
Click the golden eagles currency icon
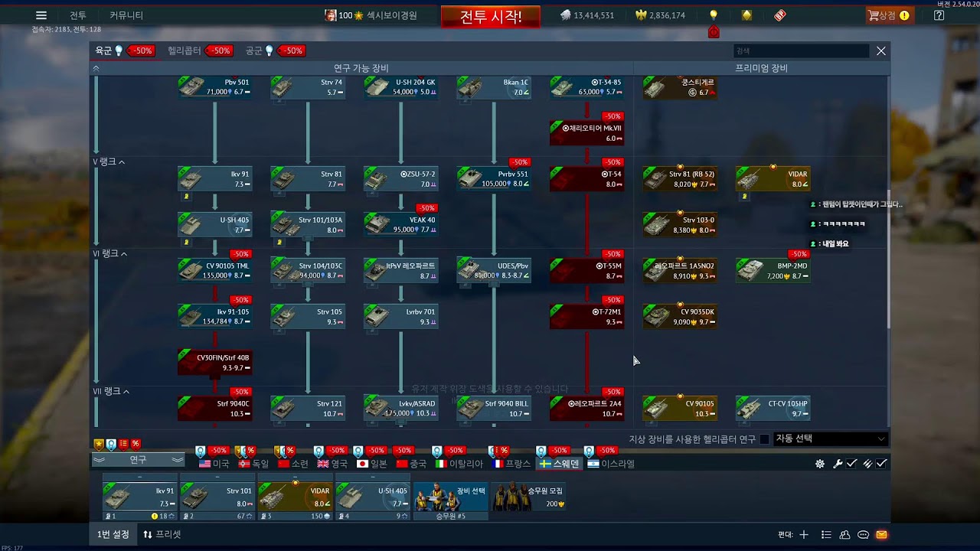641,15
